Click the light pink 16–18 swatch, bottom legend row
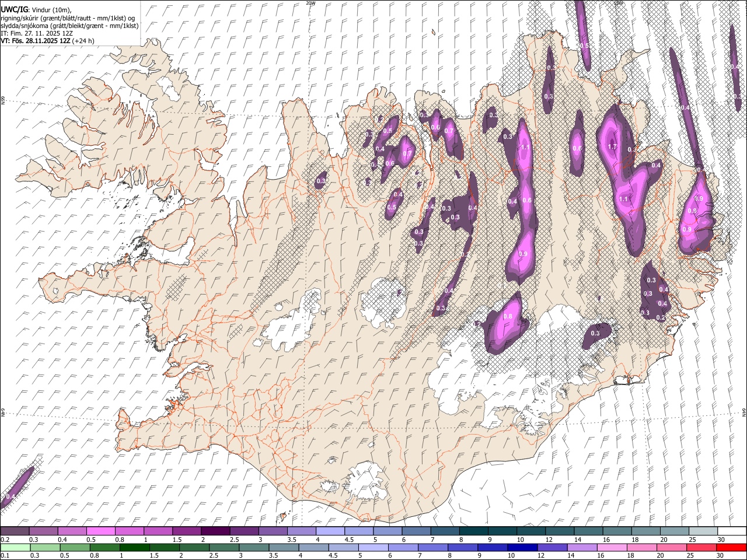Viewport: 747px width, 560px height. (x=611, y=547)
